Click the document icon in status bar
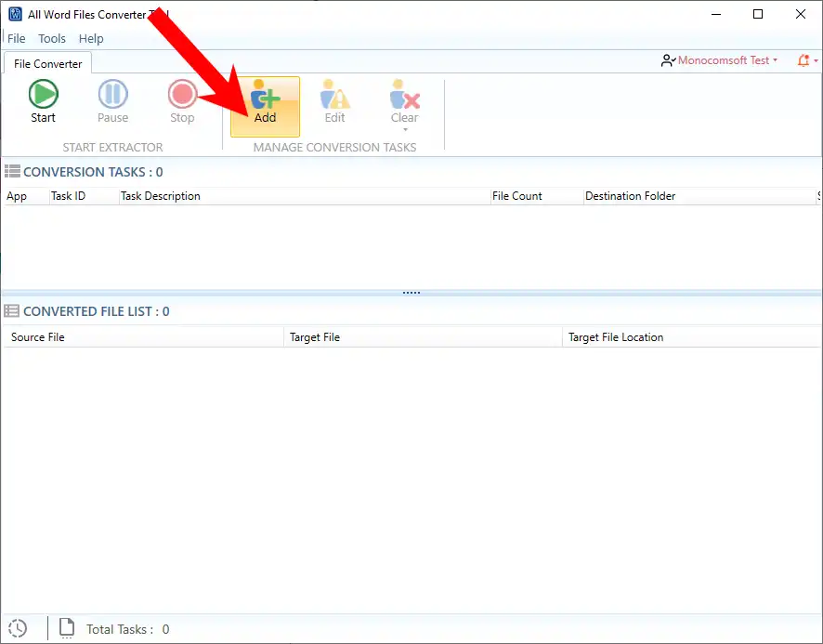 (x=67, y=627)
